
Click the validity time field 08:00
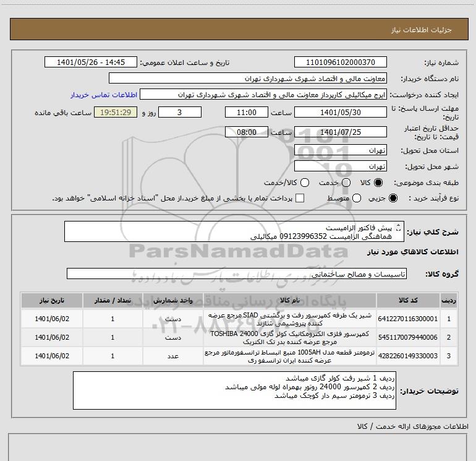click(x=247, y=132)
